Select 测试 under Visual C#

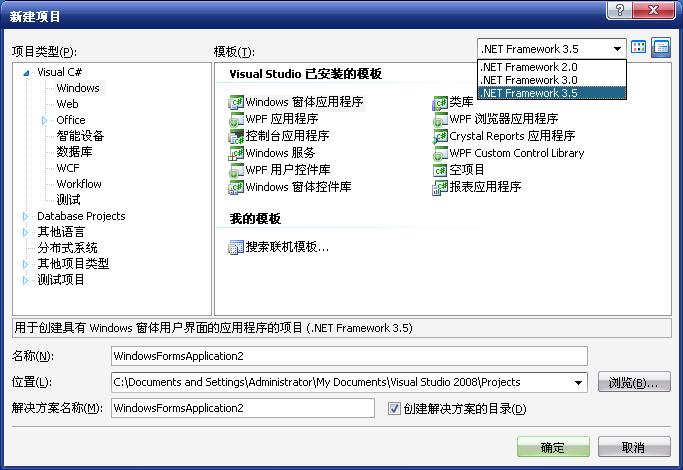coord(68,200)
